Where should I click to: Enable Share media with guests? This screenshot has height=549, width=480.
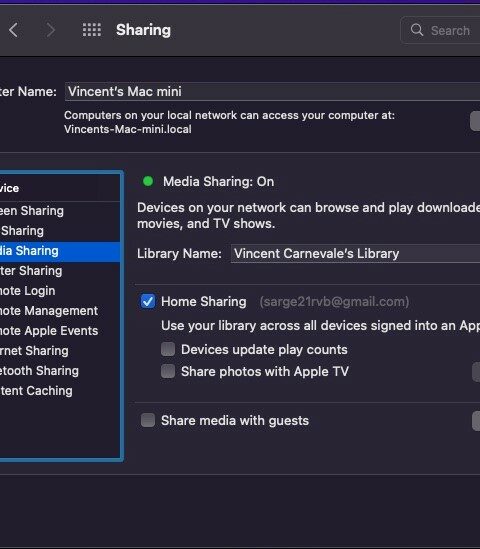148,420
